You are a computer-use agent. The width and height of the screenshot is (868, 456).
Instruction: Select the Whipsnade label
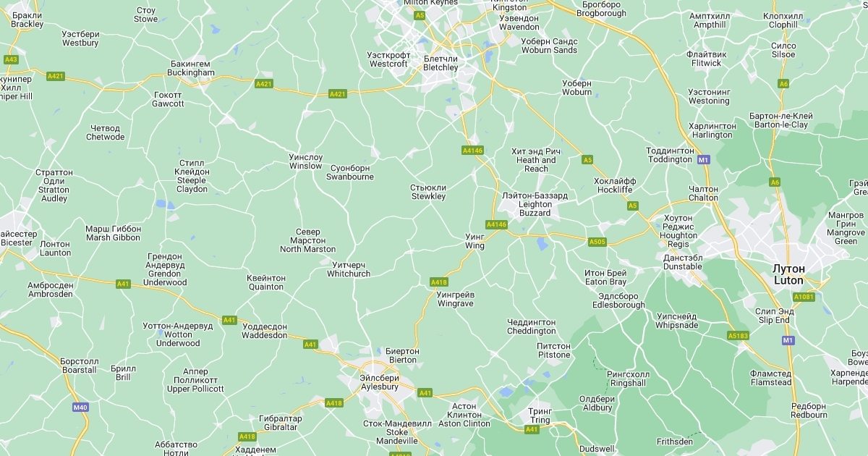point(677,321)
